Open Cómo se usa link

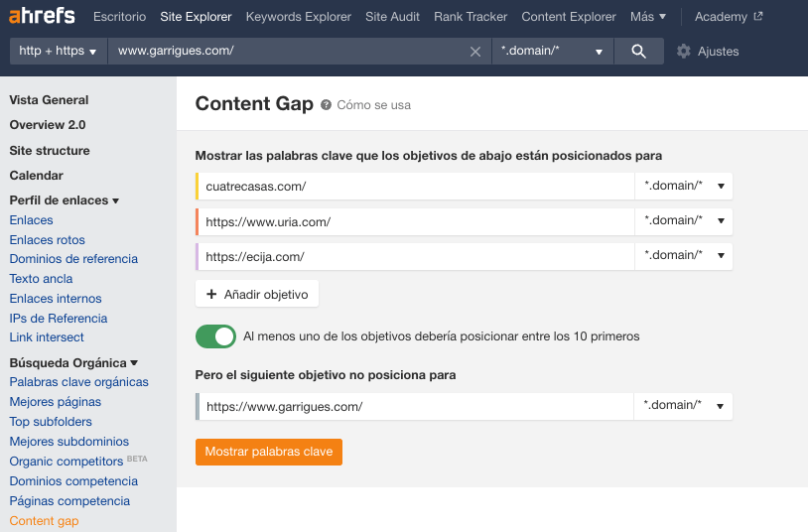pyautogui.click(x=373, y=105)
